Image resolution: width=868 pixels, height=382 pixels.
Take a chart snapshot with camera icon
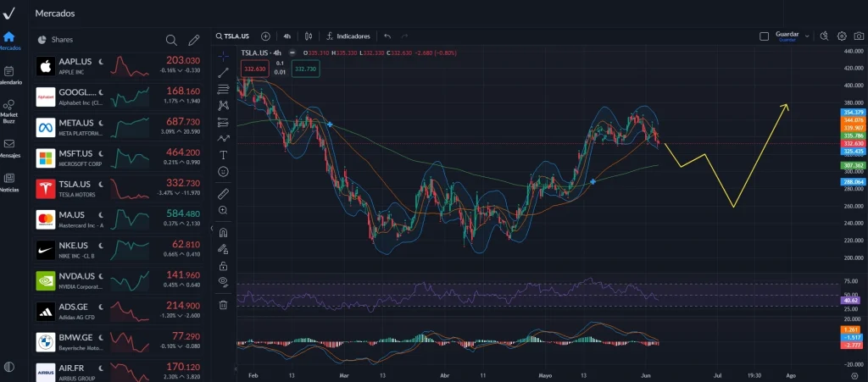coord(860,36)
